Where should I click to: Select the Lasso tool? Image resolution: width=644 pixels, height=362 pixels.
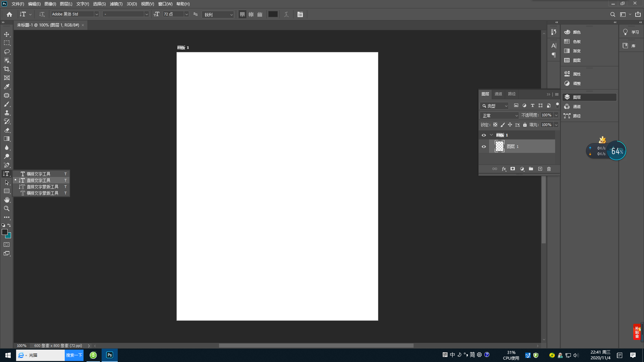pyautogui.click(x=7, y=52)
